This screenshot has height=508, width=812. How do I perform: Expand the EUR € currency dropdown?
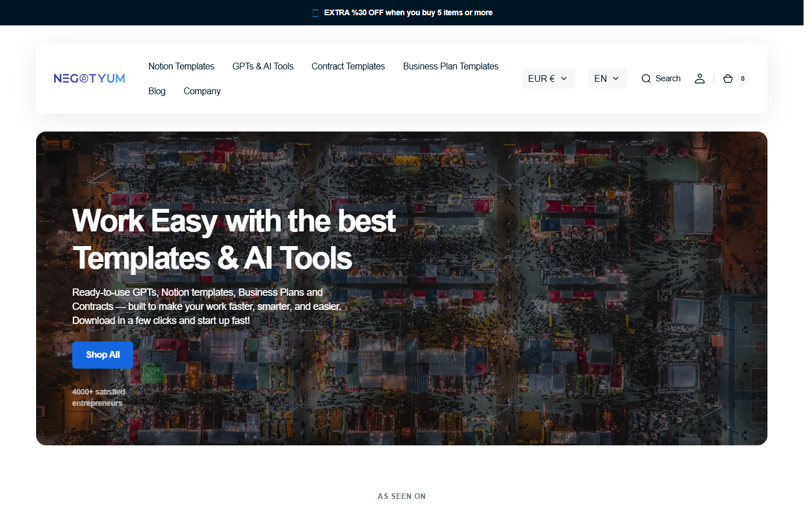tap(549, 78)
